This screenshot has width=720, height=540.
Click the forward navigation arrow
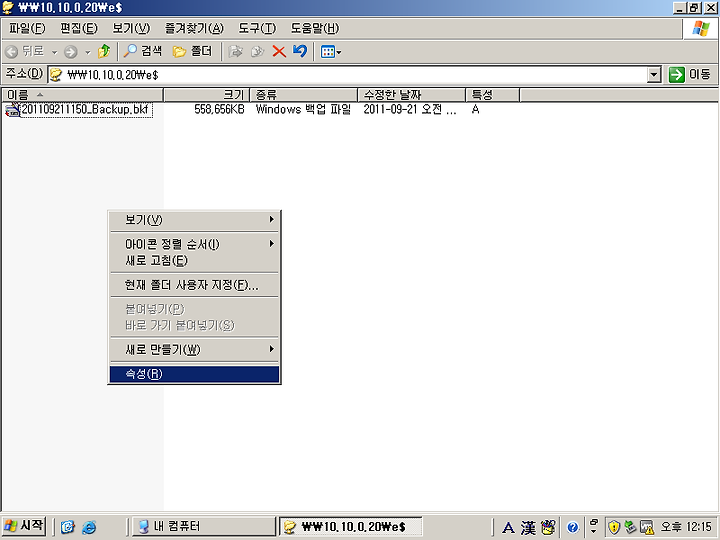70,51
